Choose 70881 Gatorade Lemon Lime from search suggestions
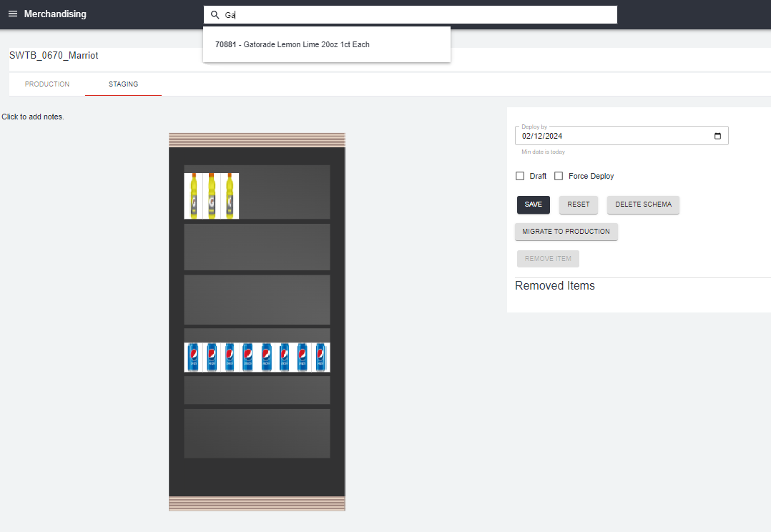771x532 pixels. click(x=293, y=44)
